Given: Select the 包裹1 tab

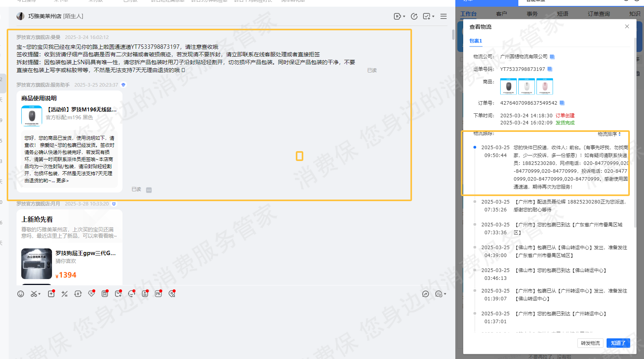Looking at the screenshot, I should click(476, 41).
